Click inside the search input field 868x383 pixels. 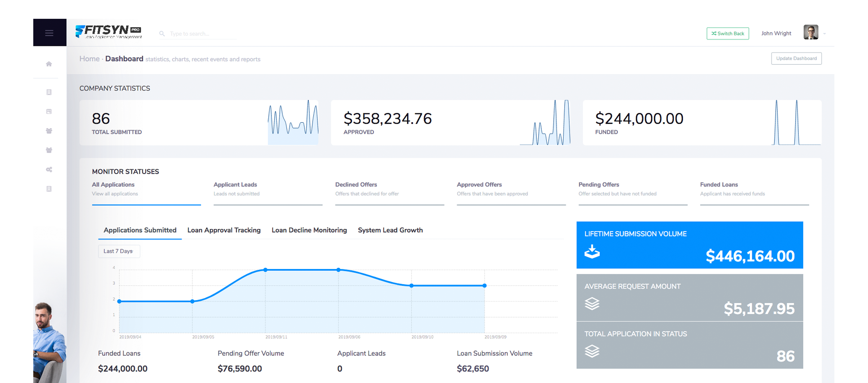pyautogui.click(x=199, y=33)
